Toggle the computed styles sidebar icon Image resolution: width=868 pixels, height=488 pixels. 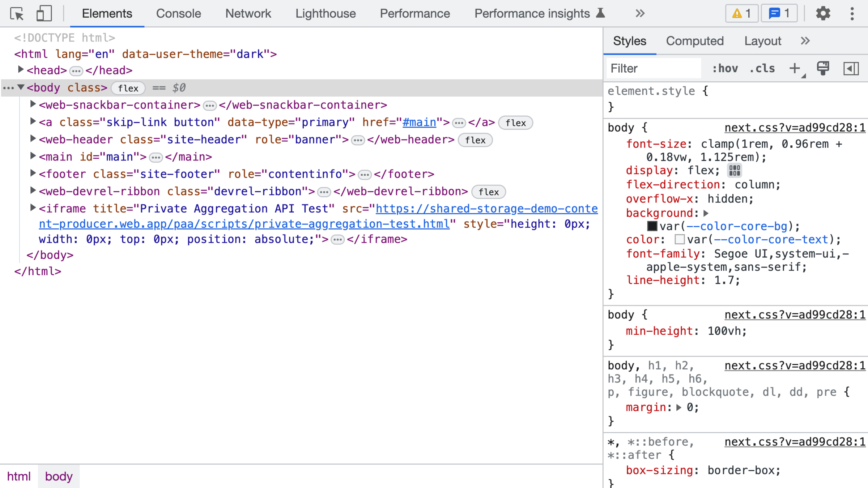click(x=851, y=68)
